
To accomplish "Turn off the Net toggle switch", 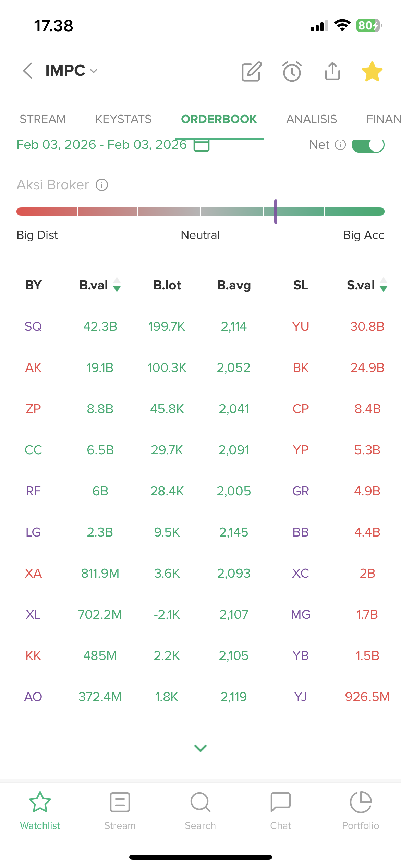I will point(368,145).
